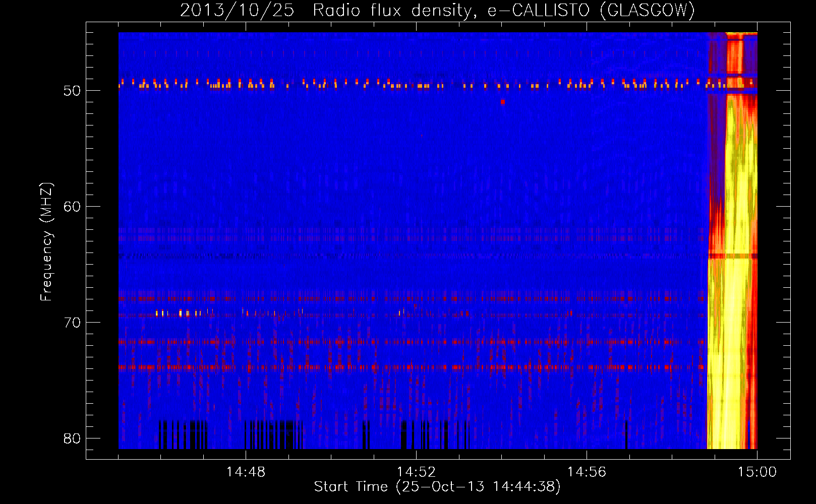816x504 pixels.
Task: Click the 14:56 time tick label
Action: (587, 472)
